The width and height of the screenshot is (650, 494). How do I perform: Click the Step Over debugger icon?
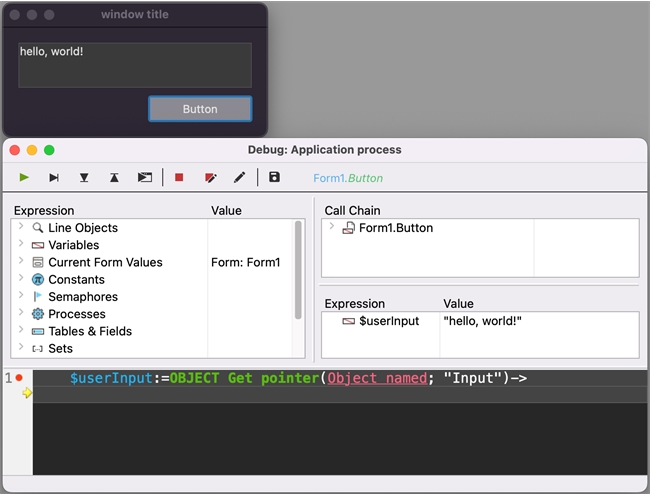point(54,178)
